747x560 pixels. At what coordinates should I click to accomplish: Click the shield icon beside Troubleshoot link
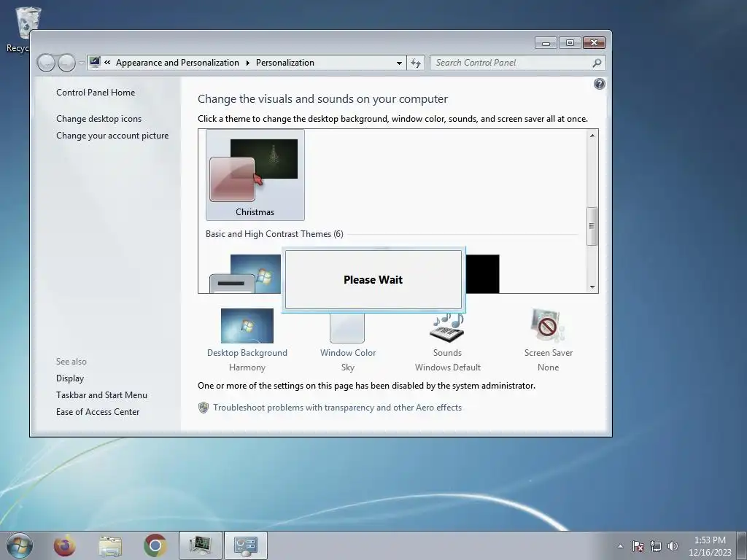pos(204,408)
